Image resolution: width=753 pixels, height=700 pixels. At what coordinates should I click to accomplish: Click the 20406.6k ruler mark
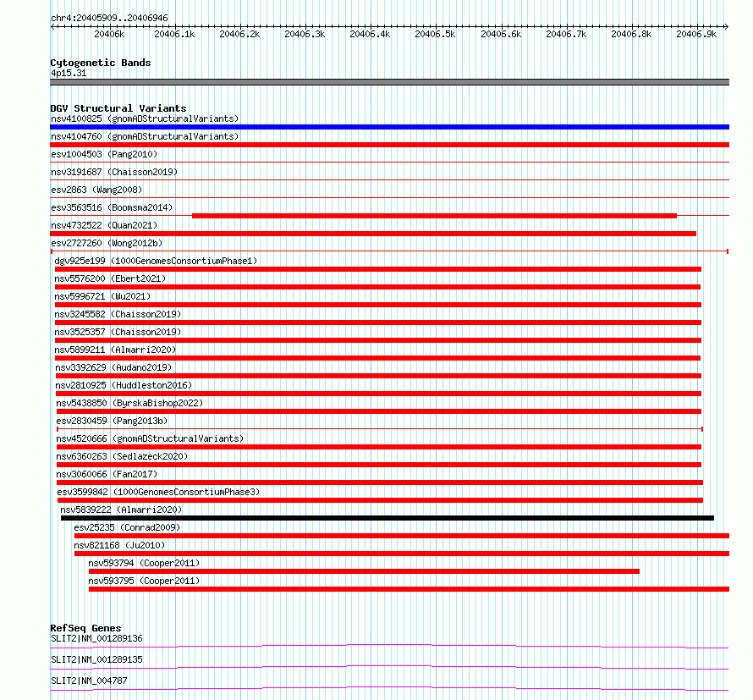[501, 34]
